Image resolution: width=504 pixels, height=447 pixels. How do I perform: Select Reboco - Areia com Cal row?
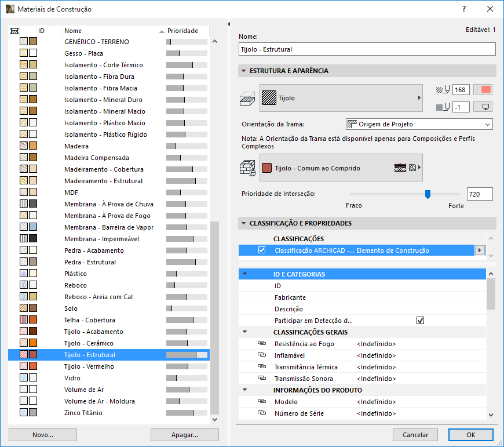click(x=109, y=296)
